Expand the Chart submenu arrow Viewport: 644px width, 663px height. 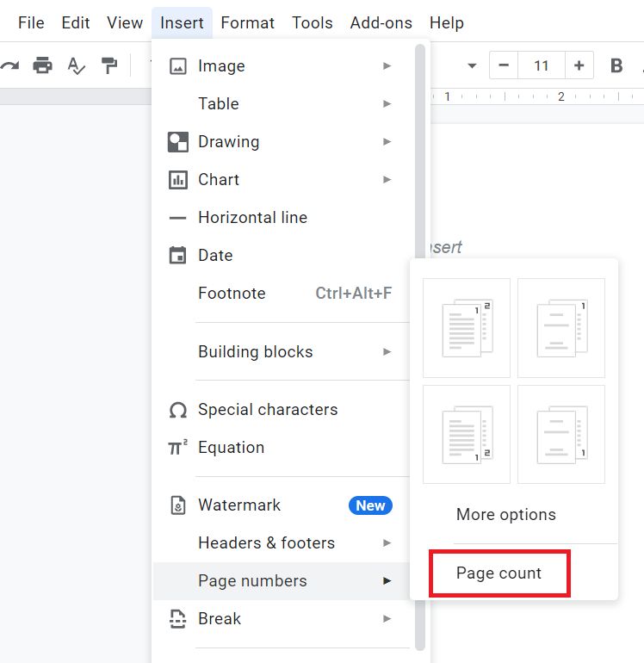pyautogui.click(x=387, y=180)
